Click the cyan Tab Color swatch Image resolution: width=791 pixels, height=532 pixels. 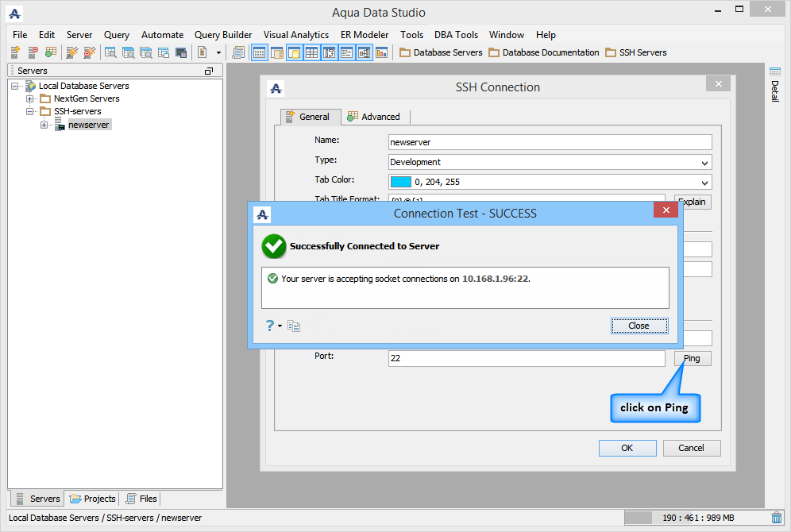click(401, 182)
